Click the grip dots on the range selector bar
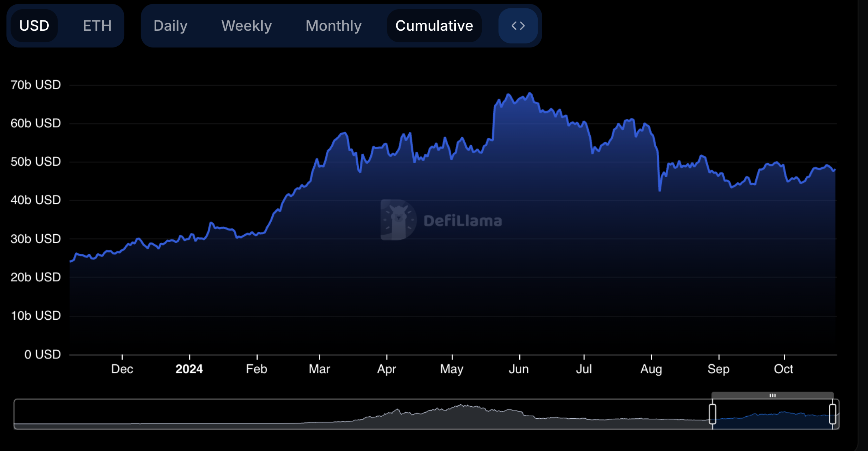 coord(773,395)
